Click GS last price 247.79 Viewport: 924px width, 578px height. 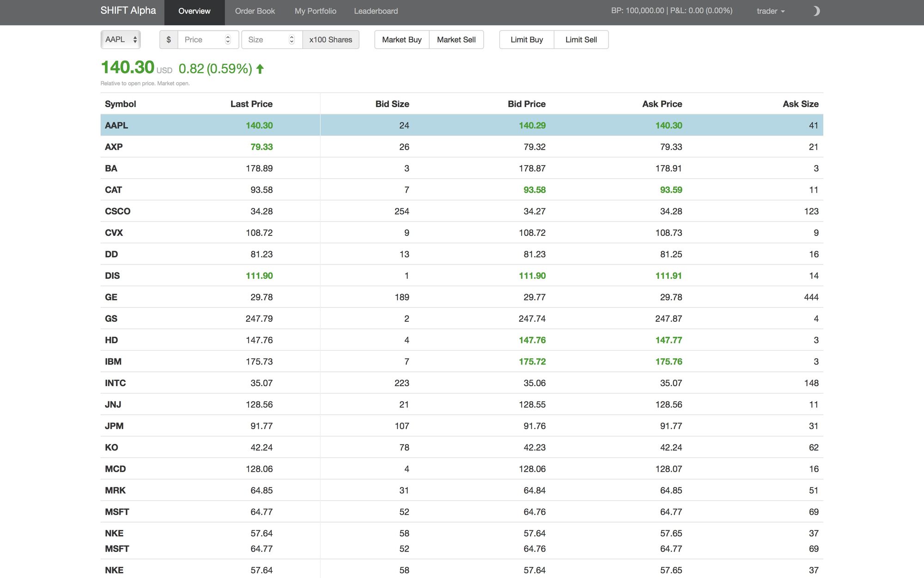click(259, 319)
